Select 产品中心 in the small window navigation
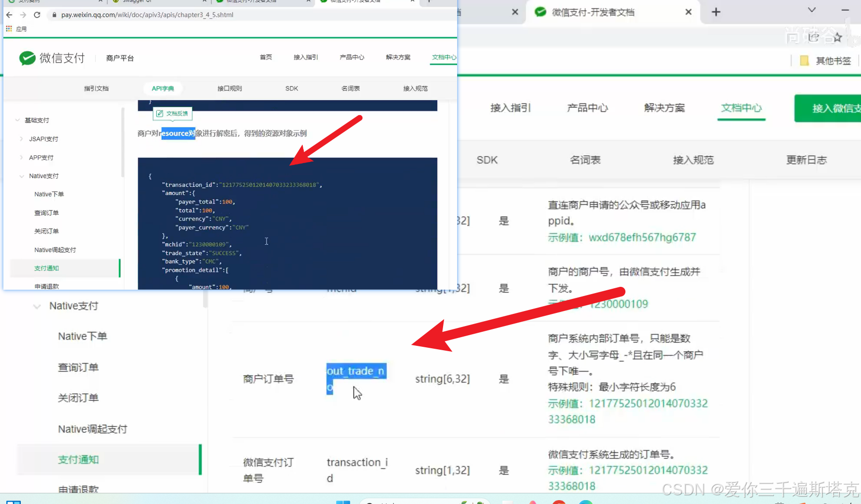 352,57
